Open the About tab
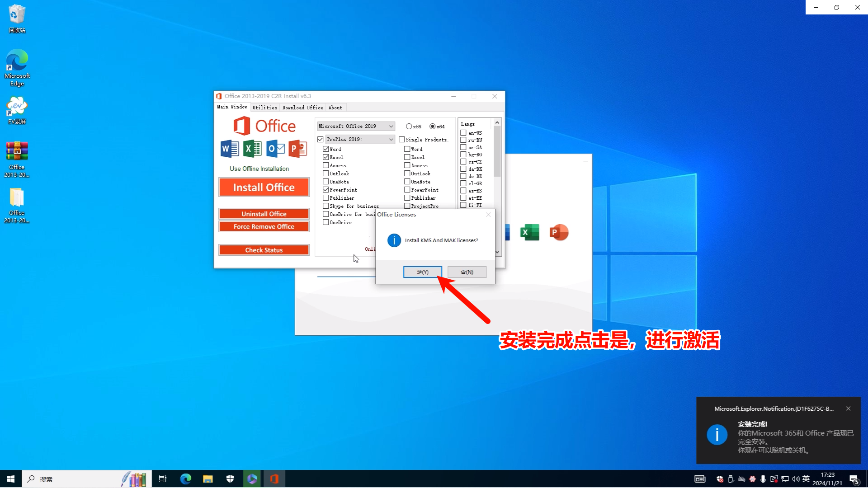 [x=335, y=108]
